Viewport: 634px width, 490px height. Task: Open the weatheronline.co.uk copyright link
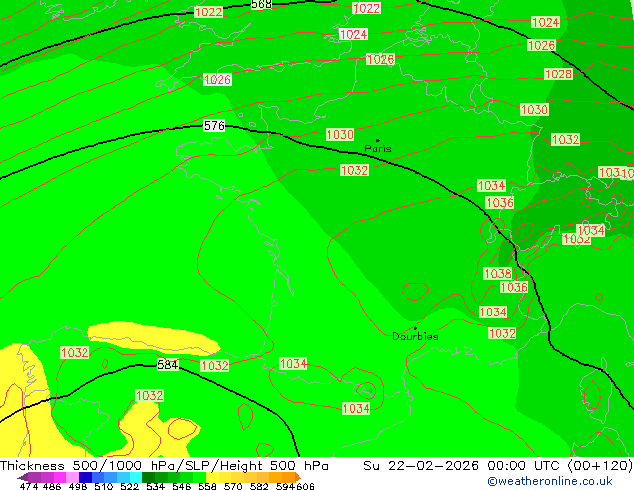coord(549,481)
